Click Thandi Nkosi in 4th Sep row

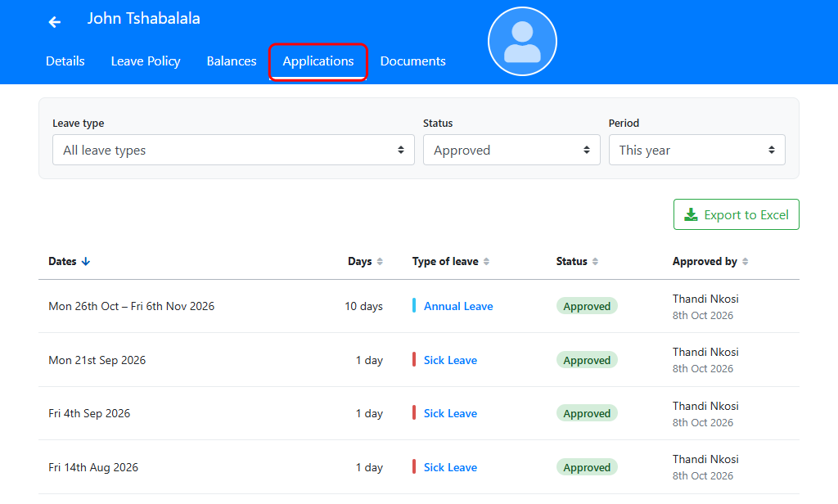coord(705,406)
